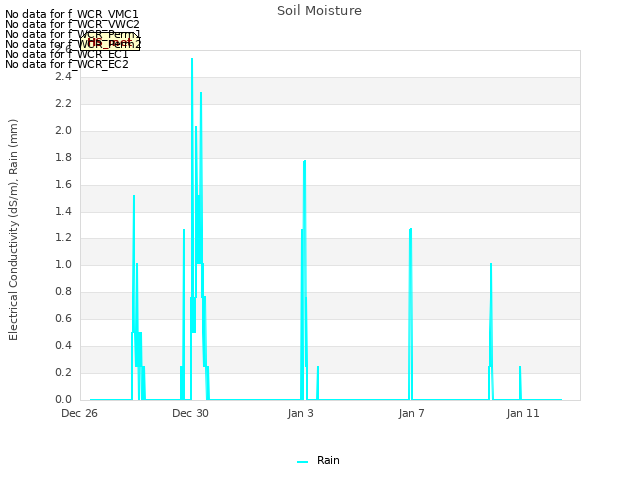This screenshot has width=640, height=480.
Task: Click the 0.8 y-axis tick label
Action: click(x=63, y=291)
